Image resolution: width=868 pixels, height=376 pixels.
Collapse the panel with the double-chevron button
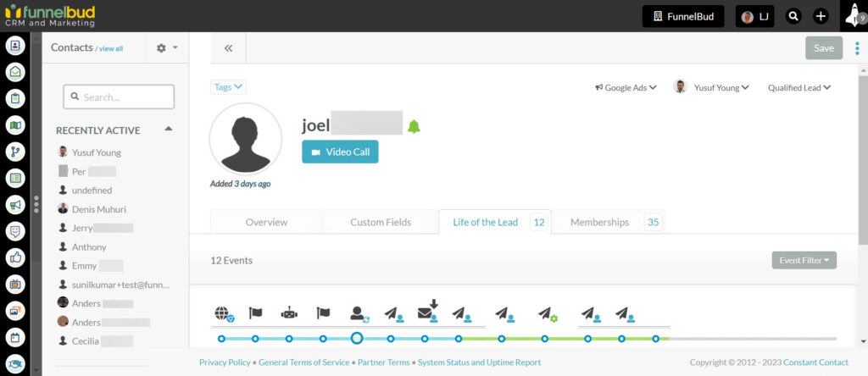[x=228, y=48]
